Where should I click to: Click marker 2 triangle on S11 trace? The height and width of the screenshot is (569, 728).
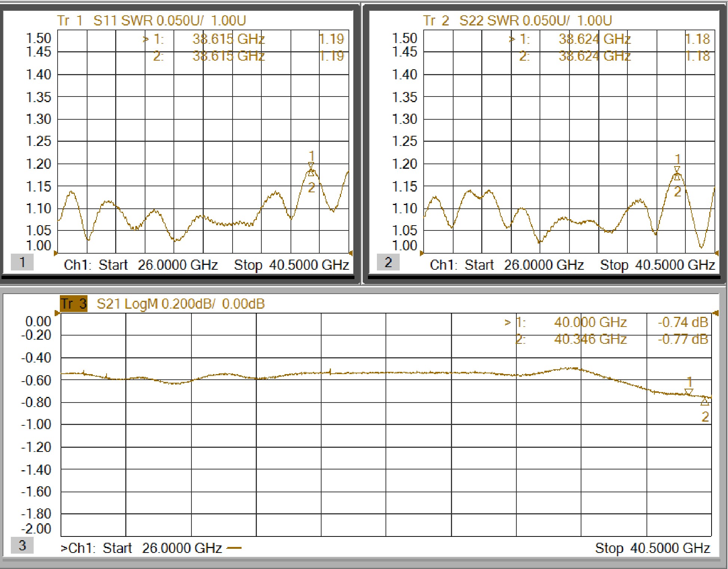coord(311,173)
